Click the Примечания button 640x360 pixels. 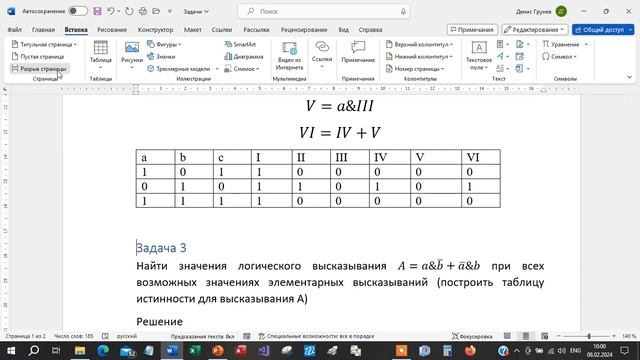472,29
